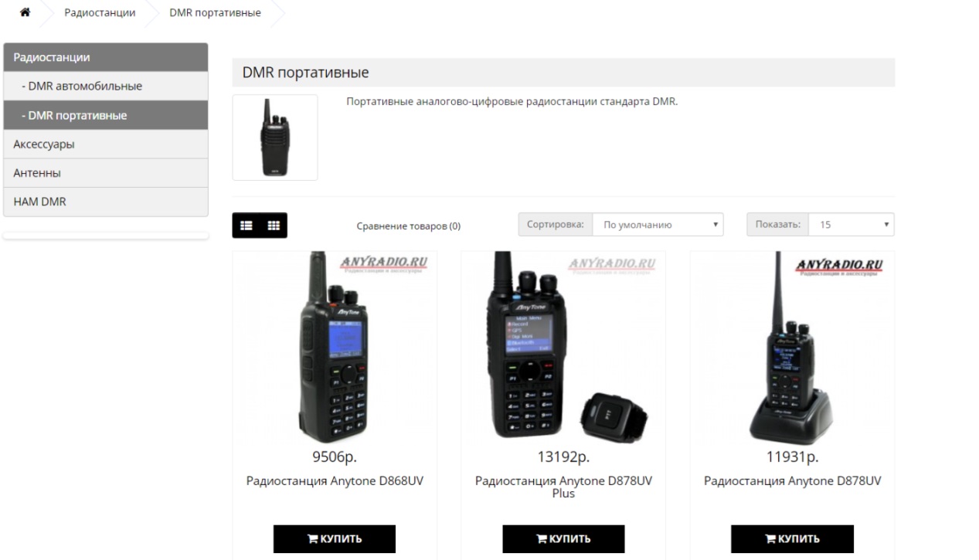Screen dimensions: 979x560
Task: Open the Показать items-per-page dropdown
Action: [852, 225]
